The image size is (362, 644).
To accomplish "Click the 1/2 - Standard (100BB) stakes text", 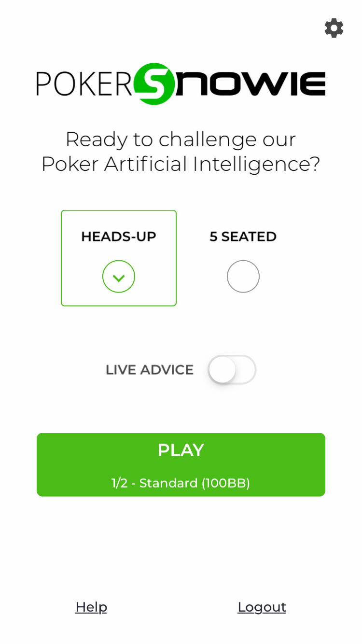I will click(x=181, y=483).
